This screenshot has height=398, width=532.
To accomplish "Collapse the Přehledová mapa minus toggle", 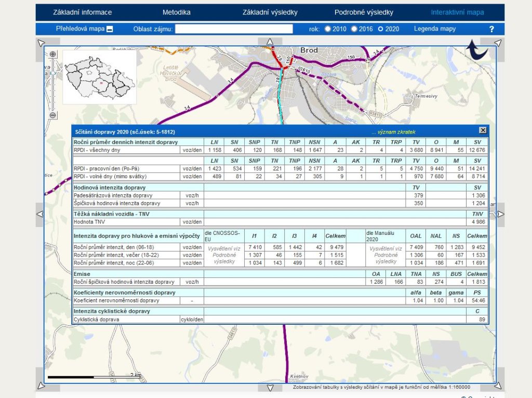I will coord(110,29).
